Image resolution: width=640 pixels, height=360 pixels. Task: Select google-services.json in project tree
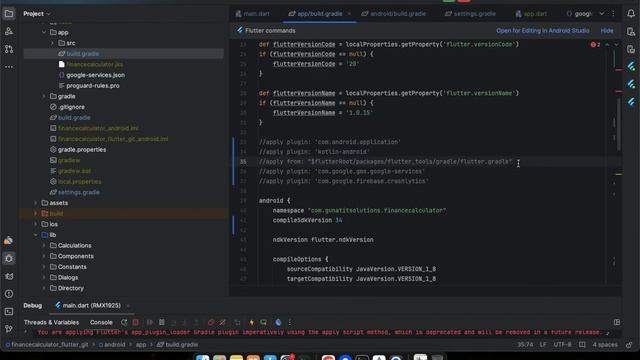point(96,75)
